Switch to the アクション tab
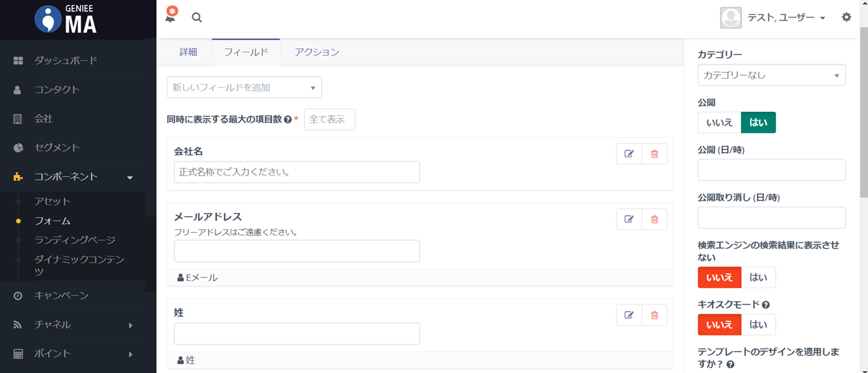The image size is (868, 373). click(317, 52)
